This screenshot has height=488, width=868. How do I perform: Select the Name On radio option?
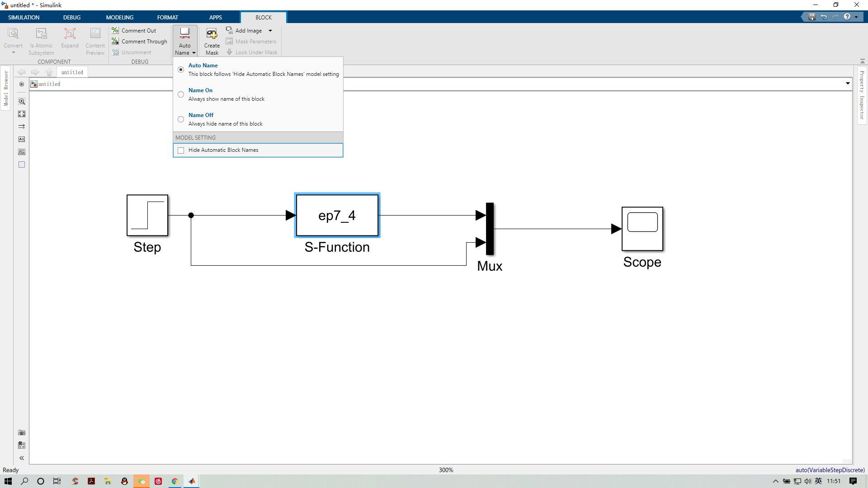pyautogui.click(x=181, y=94)
